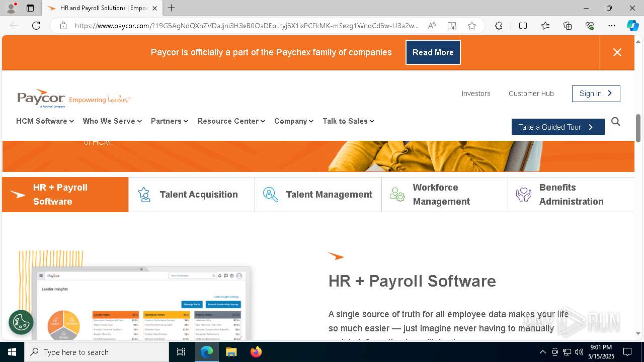Open Browser essentials heart icon
Image resolution: width=644 pixels, height=362 pixels.
pos(590,26)
